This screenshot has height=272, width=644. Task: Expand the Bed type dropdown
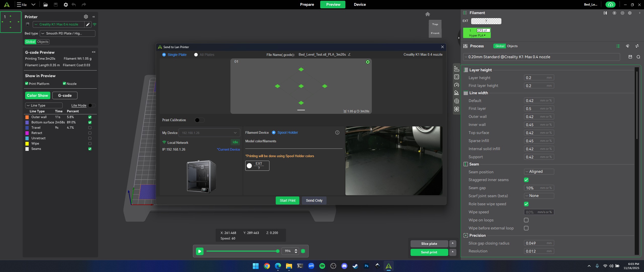pos(67,33)
